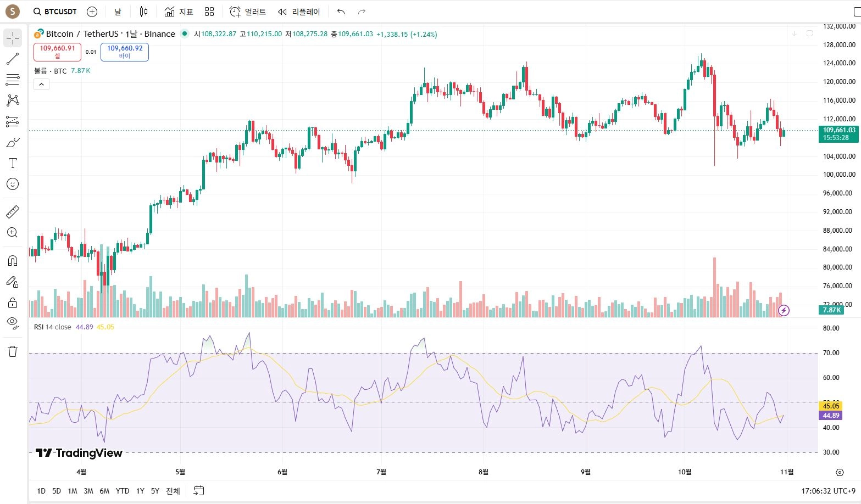
Task: Select the volume indicator legend 볼륨 · BTC
Action: point(50,71)
